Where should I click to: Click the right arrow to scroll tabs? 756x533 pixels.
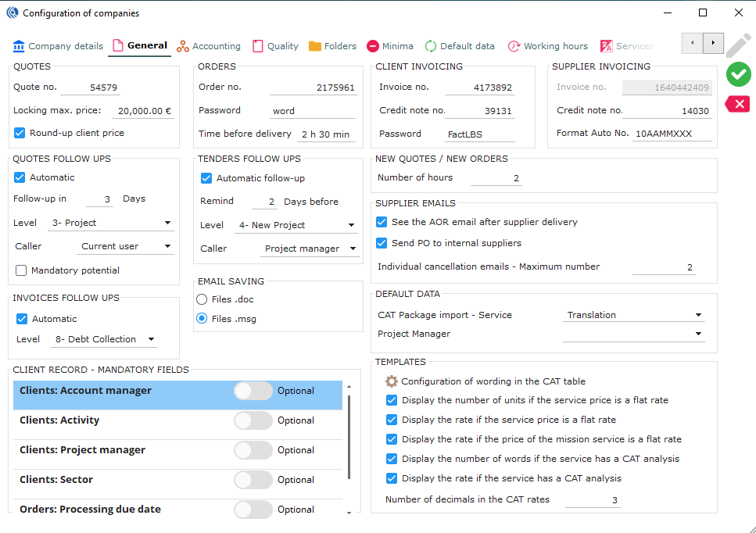(x=713, y=44)
